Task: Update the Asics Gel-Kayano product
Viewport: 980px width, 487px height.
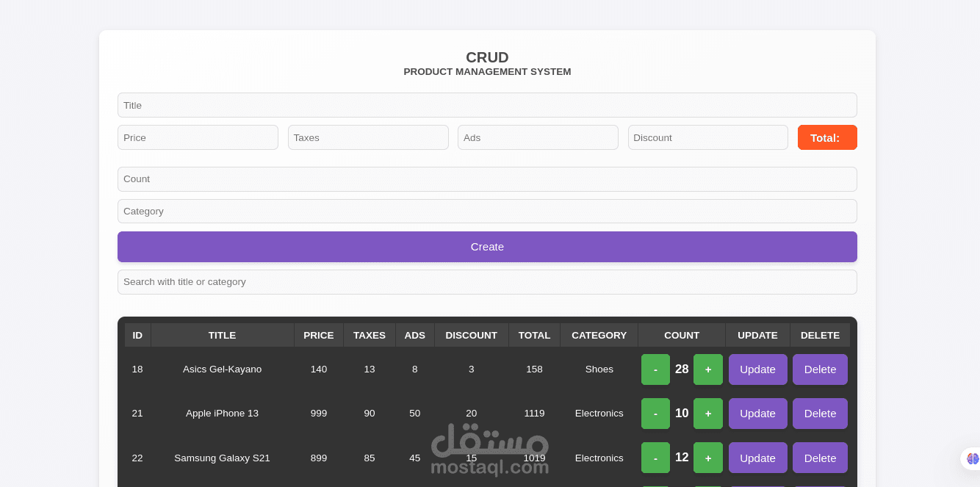Action: tap(757, 369)
